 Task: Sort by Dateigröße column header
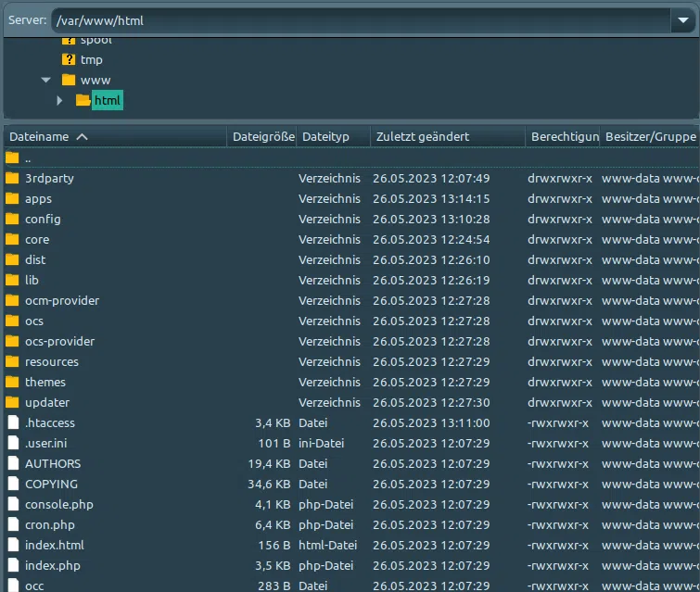pos(262,136)
